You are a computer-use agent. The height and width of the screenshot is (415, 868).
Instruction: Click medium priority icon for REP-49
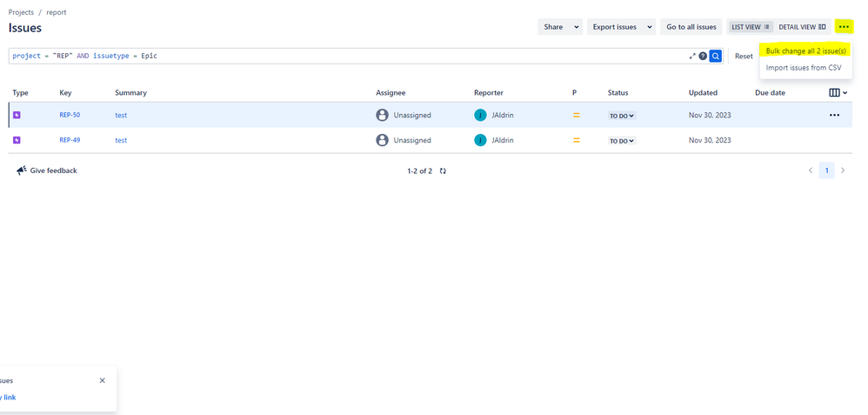(577, 140)
